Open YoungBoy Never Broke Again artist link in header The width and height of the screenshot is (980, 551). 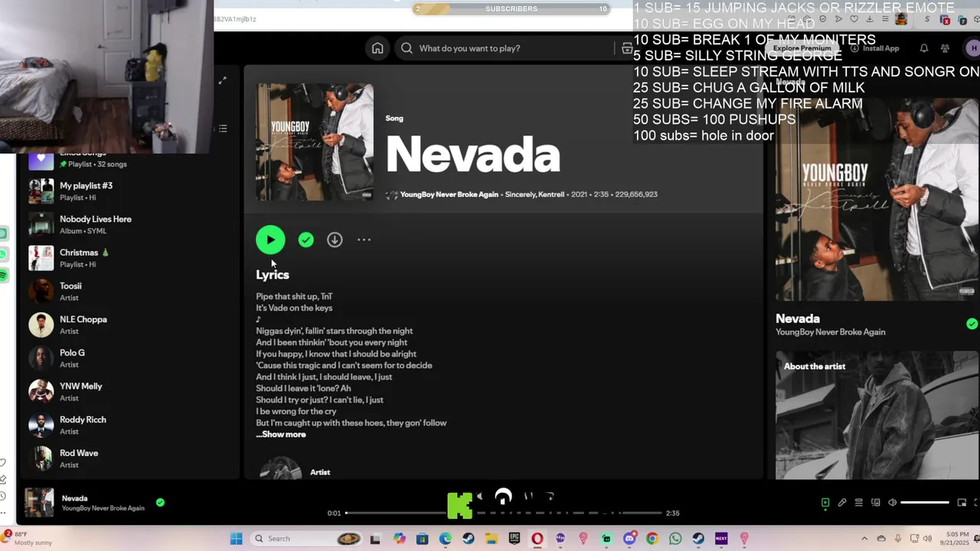tap(449, 194)
